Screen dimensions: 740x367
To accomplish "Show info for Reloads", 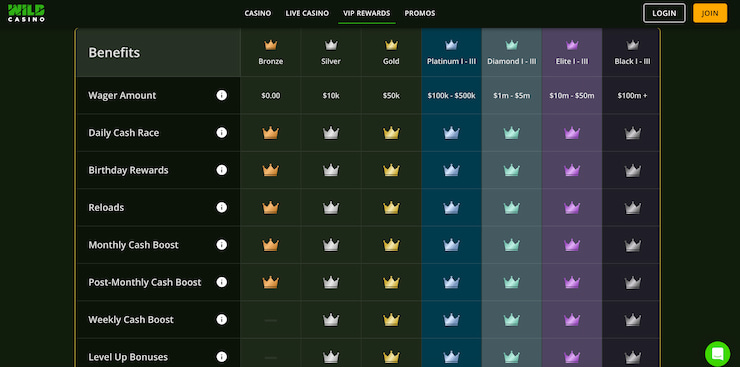I will coord(221,207).
